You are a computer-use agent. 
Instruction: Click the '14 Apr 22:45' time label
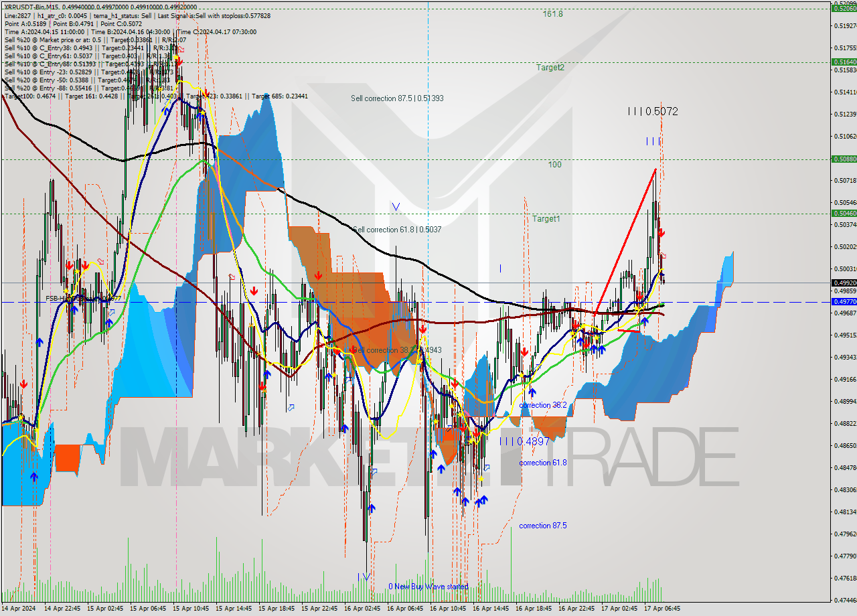point(62,609)
